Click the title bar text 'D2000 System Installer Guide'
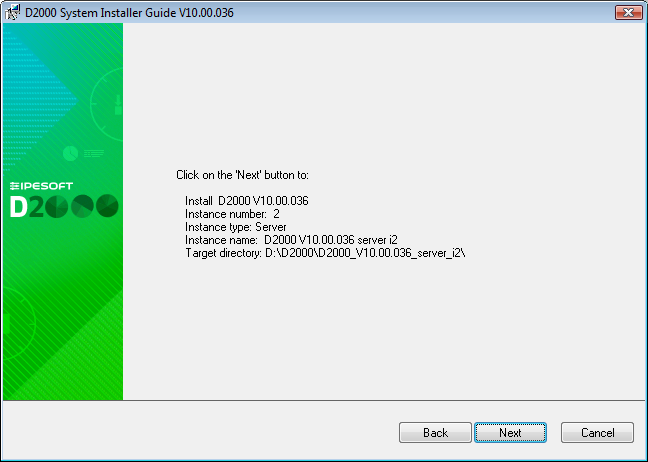 tap(101, 13)
